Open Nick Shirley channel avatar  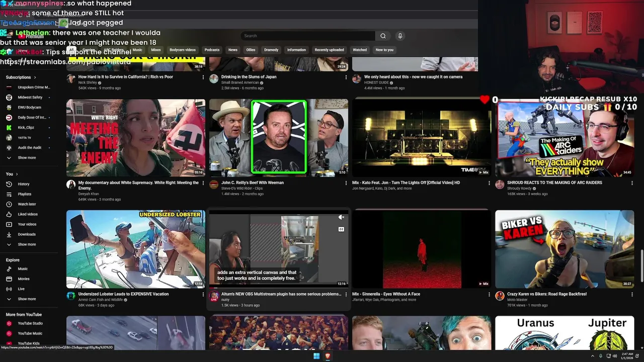pos(71,79)
